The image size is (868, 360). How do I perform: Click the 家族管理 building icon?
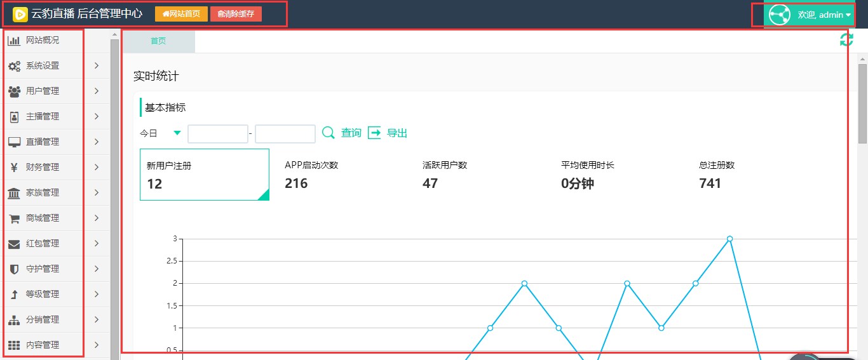[14, 193]
